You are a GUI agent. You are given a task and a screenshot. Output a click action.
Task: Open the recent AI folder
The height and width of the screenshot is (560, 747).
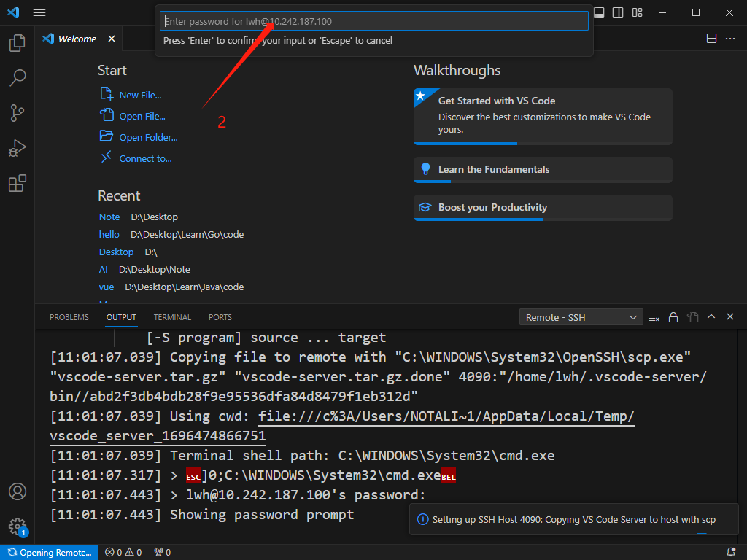tap(104, 270)
